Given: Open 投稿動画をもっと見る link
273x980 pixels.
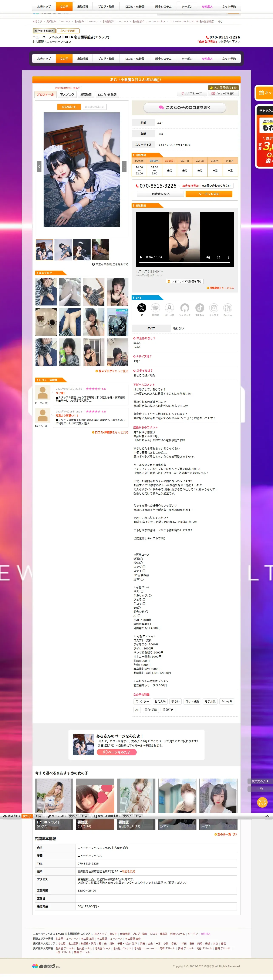Looking at the screenshot, I should point(220,288).
